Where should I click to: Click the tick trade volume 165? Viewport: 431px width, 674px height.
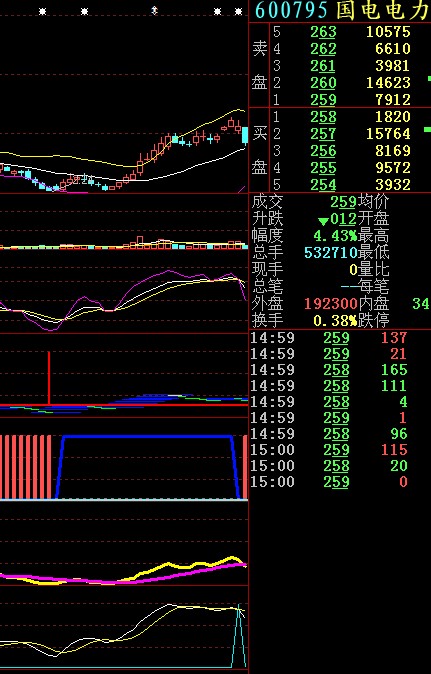click(x=394, y=370)
